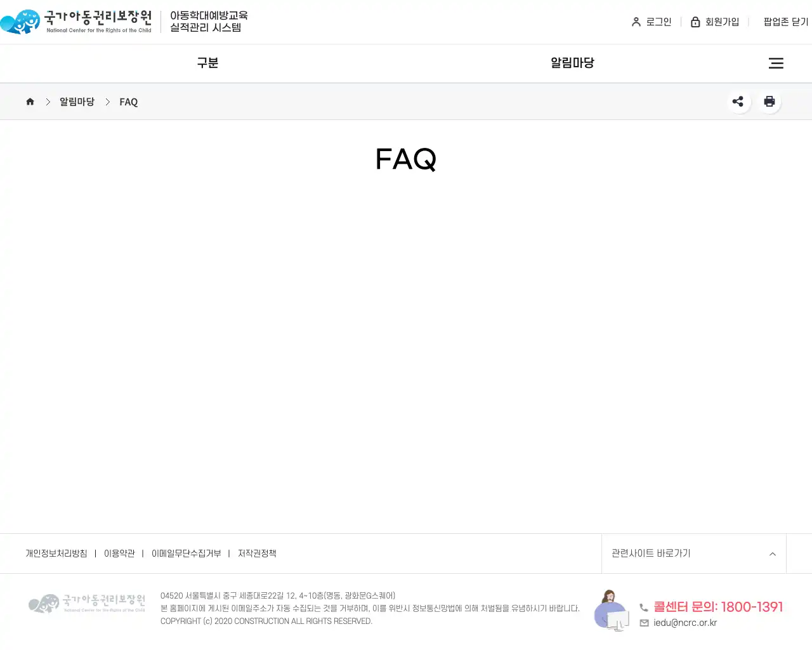
Task: Click 알림마당 in the breadcrumb
Action: pyautogui.click(x=77, y=102)
